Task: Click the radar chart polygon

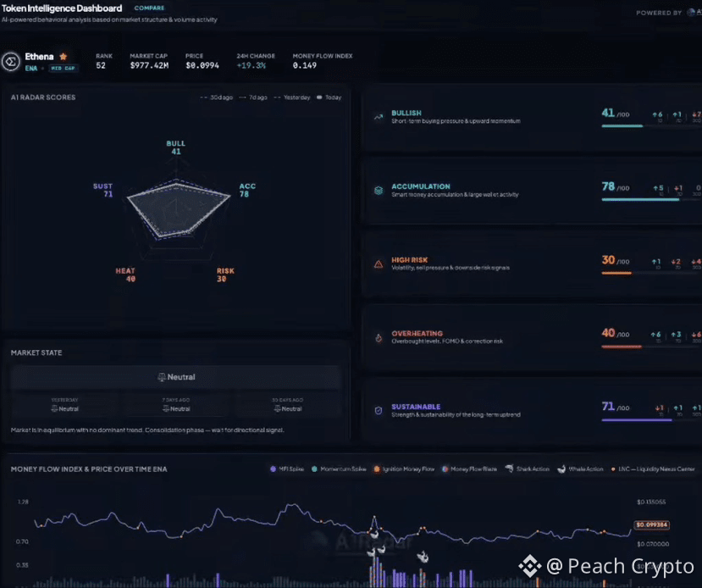Action: 177,208
